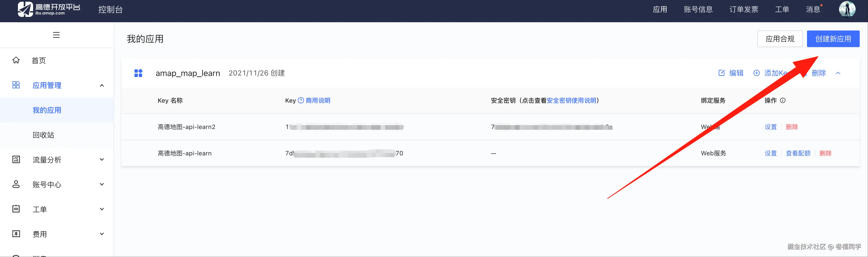The height and width of the screenshot is (257, 868).
Task: Click the 费用 yen icon
Action: pyautogui.click(x=16, y=234)
